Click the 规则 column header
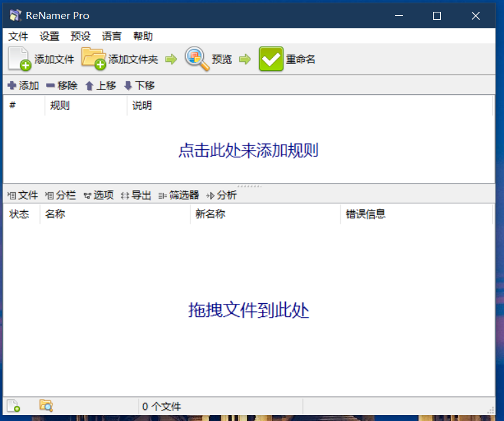Image resolution: width=504 pixels, height=421 pixels. coord(86,105)
